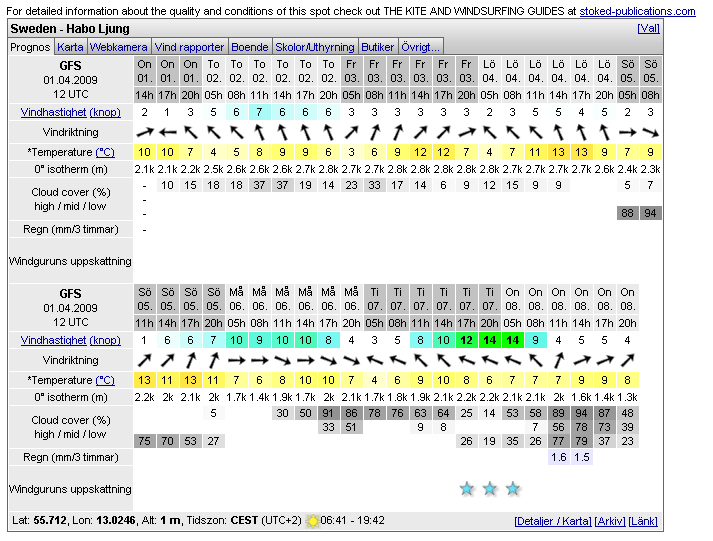Open the Karta tab
This screenshot has height=541, width=713.
point(70,47)
